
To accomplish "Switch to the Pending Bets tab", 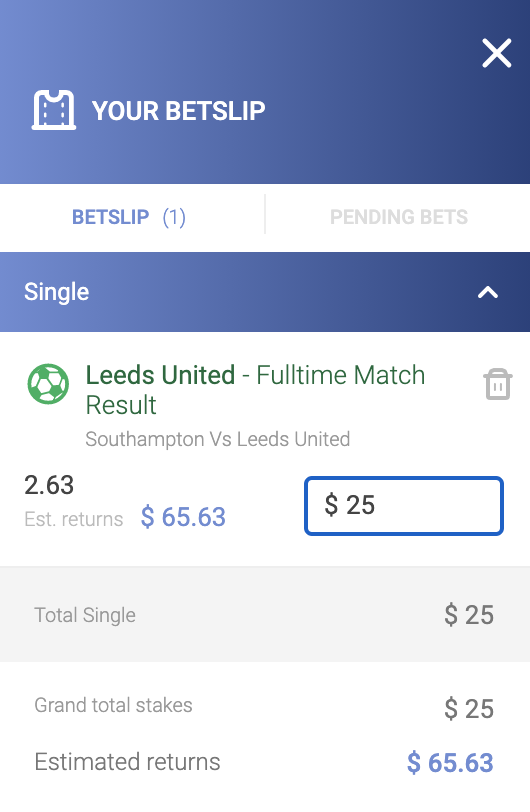I will 398,217.
